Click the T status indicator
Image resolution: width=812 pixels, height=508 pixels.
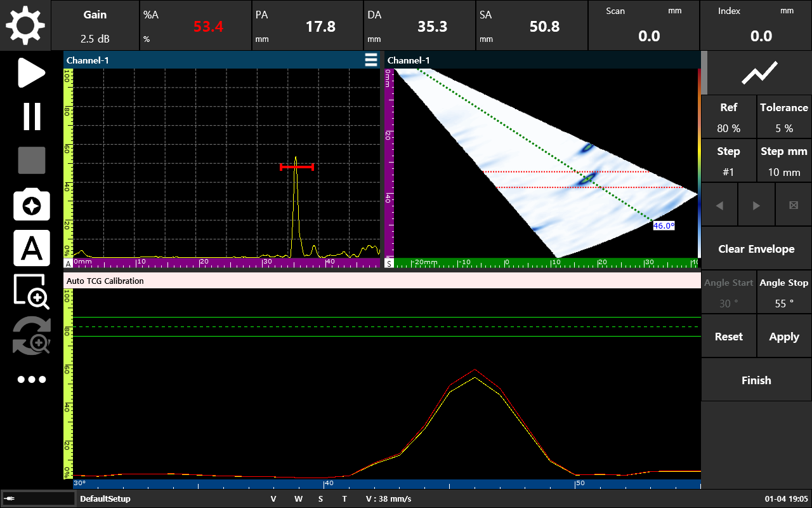tap(344, 498)
